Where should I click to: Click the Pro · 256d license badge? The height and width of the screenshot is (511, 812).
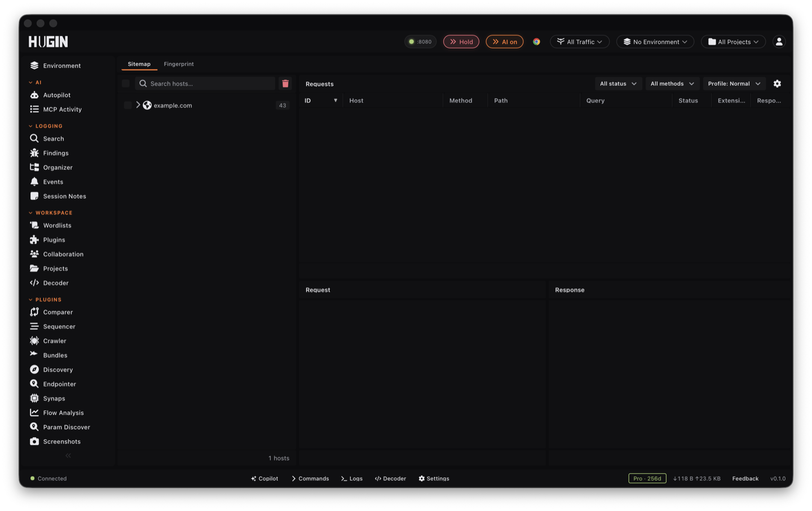[647, 478]
